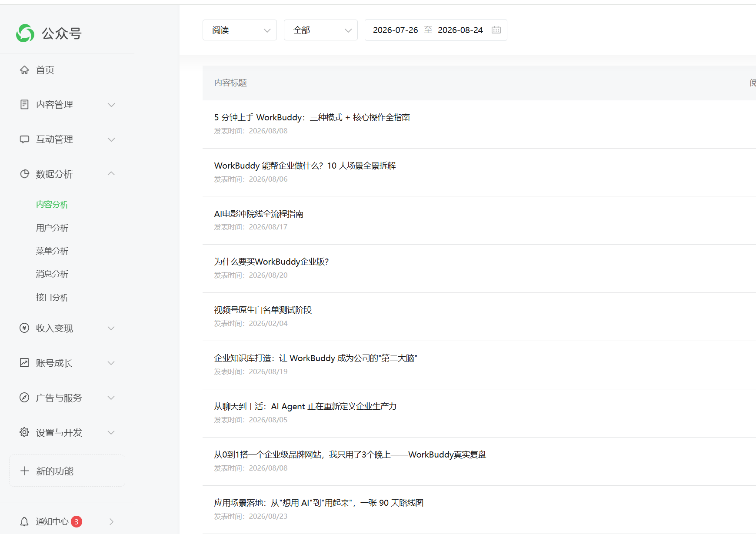Expand the 内容管理 chevron
The image size is (756, 534).
(111, 105)
